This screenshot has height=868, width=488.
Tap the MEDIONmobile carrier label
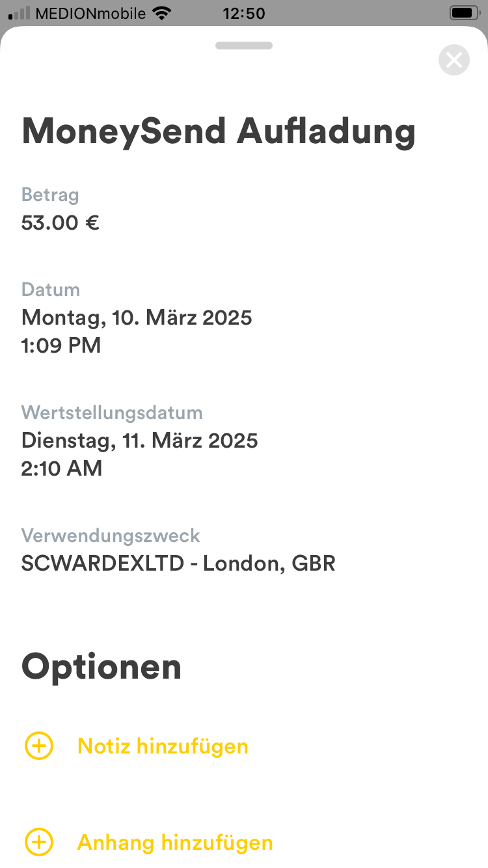point(90,13)
